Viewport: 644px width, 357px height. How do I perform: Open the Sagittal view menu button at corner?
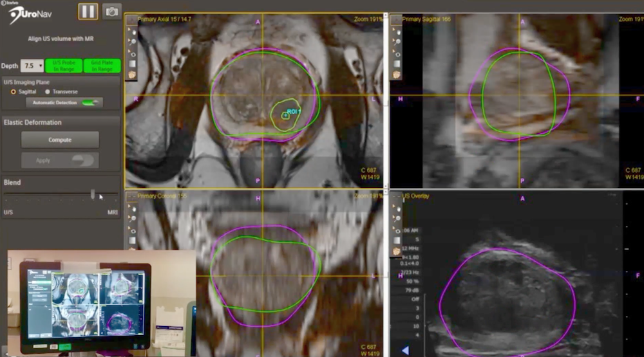click(396, 19)
